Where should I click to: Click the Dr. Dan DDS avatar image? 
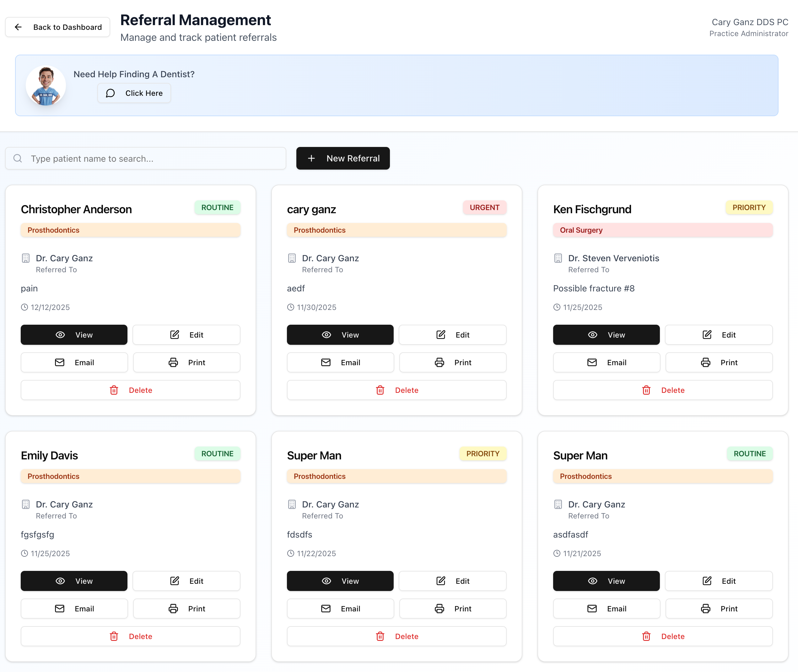[46, 86]
